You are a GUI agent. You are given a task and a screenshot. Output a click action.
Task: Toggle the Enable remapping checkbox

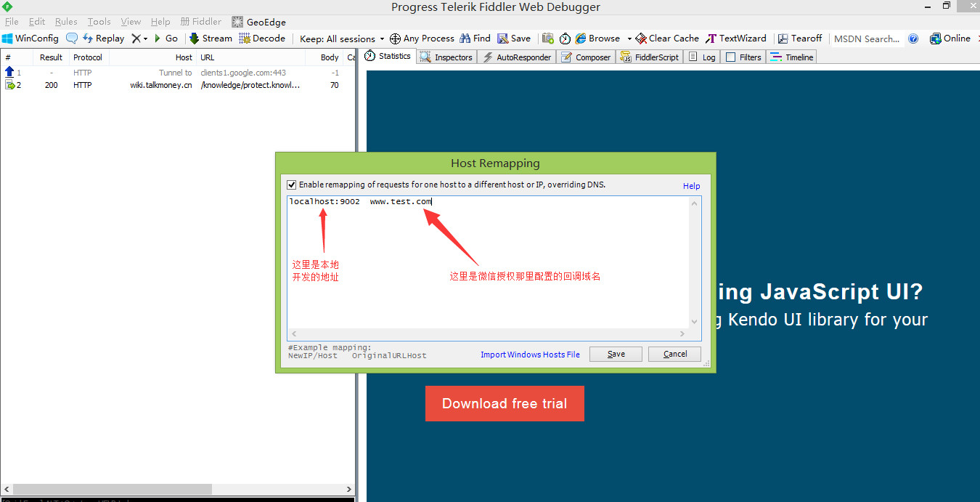coord(292,185)
